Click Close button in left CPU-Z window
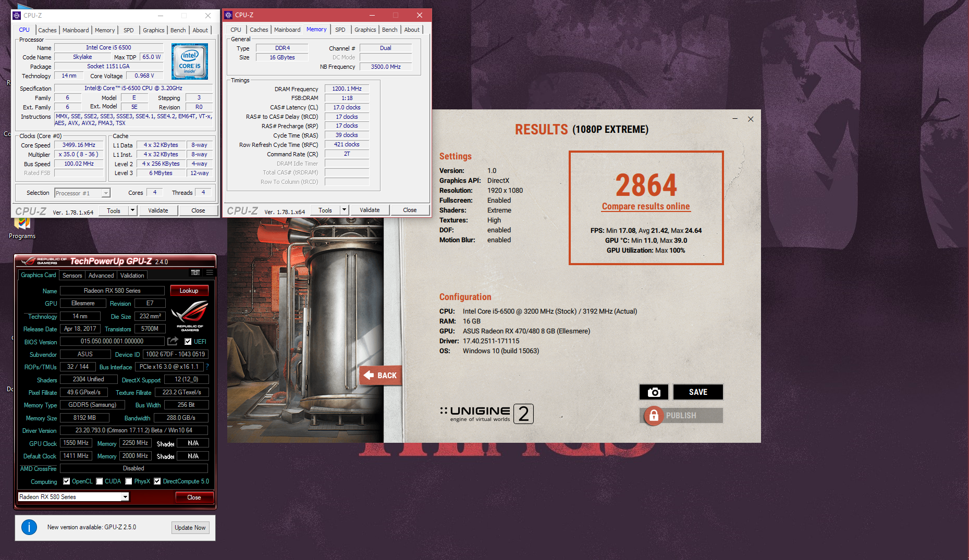969x560 pixels. [x=198, y=210]
